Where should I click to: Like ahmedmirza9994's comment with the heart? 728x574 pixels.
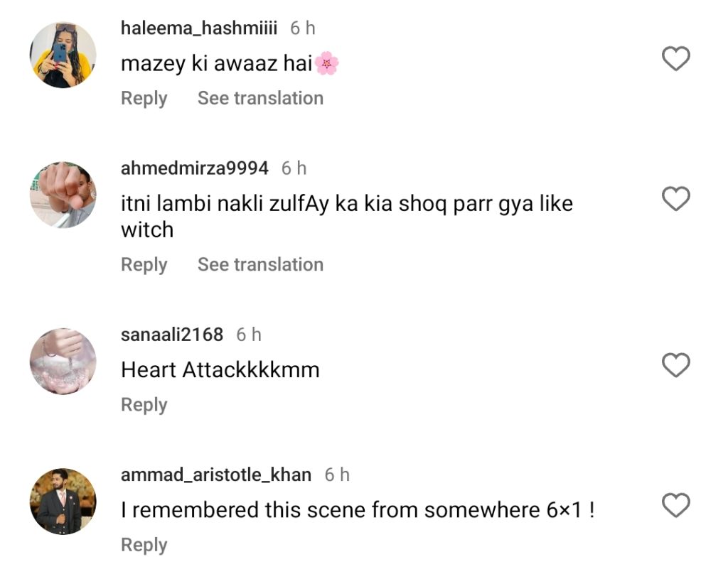point(675,199)
